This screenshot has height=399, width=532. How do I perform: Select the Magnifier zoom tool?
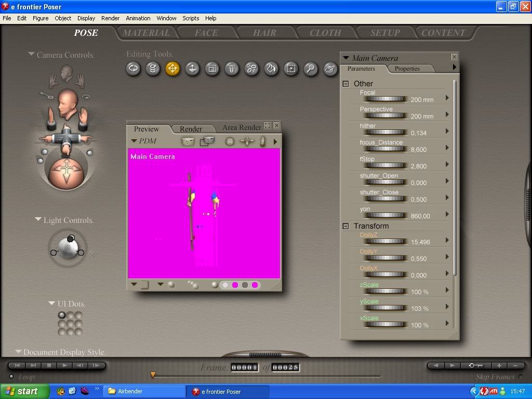point(311,69)
